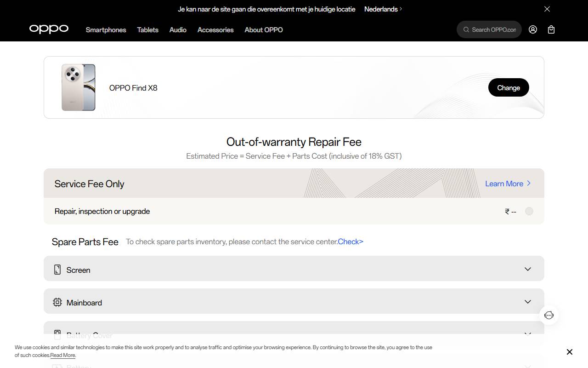Go to the Accessories menu
Screen dimensions: 588x368
pos(215,29)
